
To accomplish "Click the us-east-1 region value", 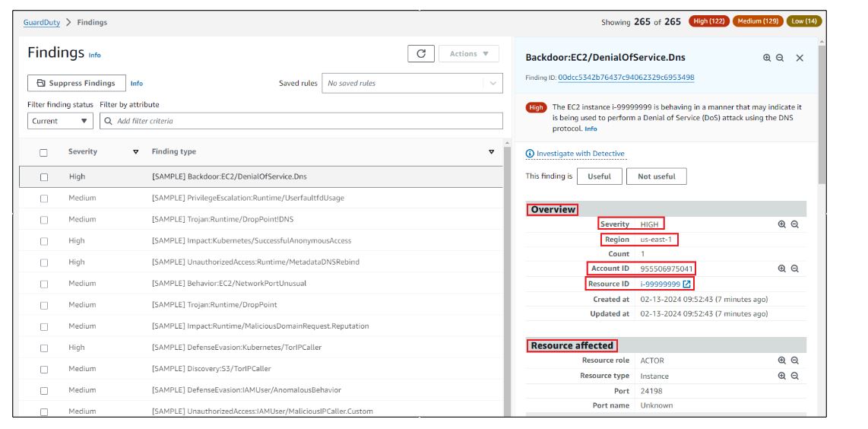I will tap(656, 240).
